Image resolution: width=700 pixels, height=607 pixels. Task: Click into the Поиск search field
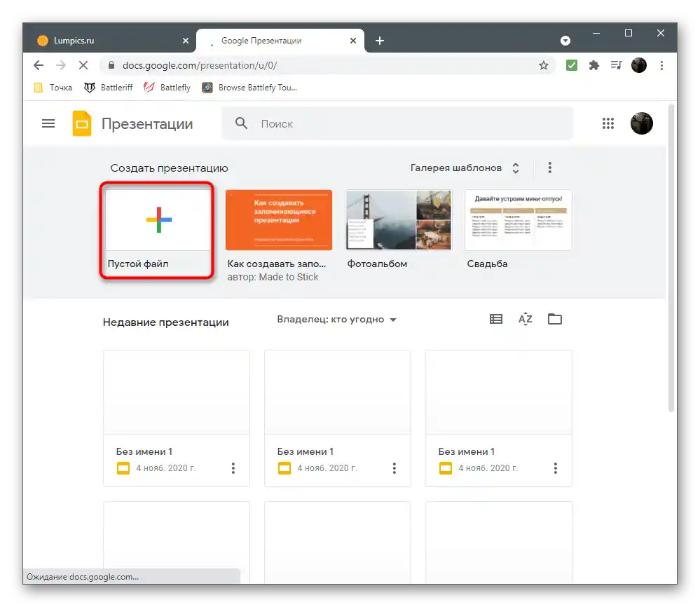(x=397, y=124)
